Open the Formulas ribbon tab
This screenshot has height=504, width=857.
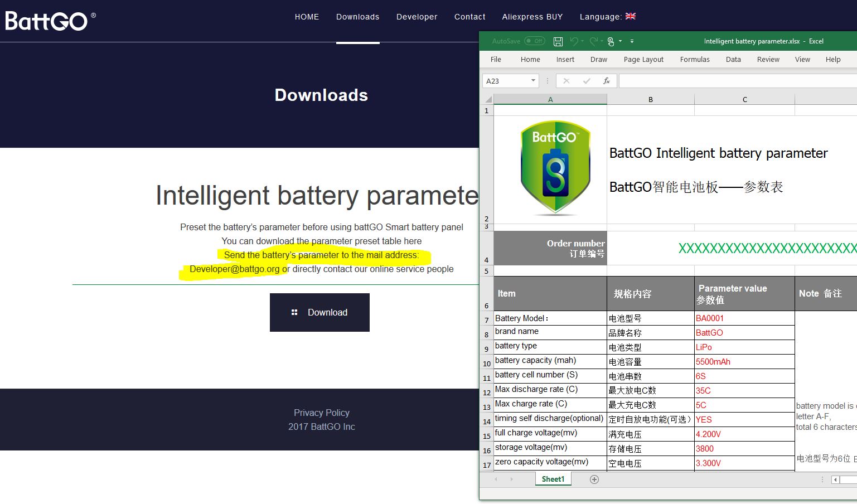coord(695,60)
